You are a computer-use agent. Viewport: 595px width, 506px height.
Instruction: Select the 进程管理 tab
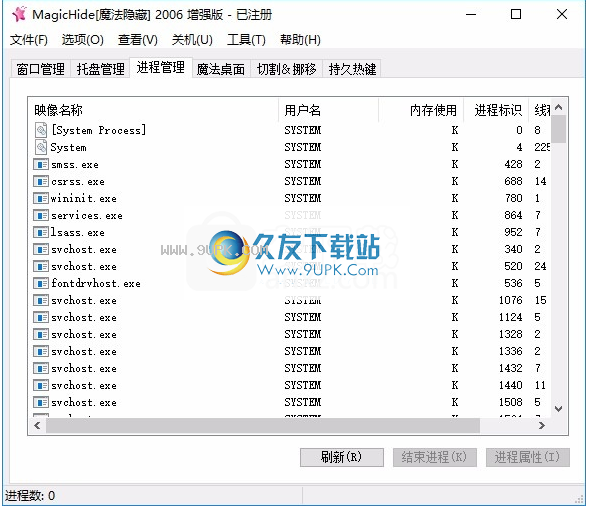click(x=161, y=68)
